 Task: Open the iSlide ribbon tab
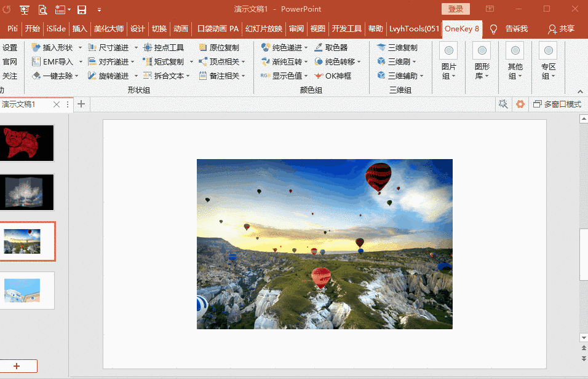click(x=56, y=28)
